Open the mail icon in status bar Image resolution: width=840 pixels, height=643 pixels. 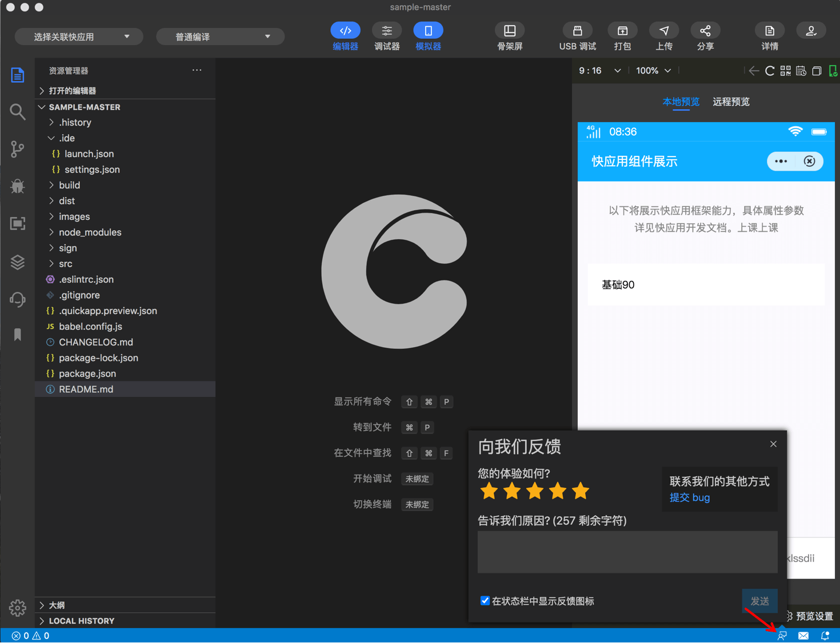pos(803,636)
